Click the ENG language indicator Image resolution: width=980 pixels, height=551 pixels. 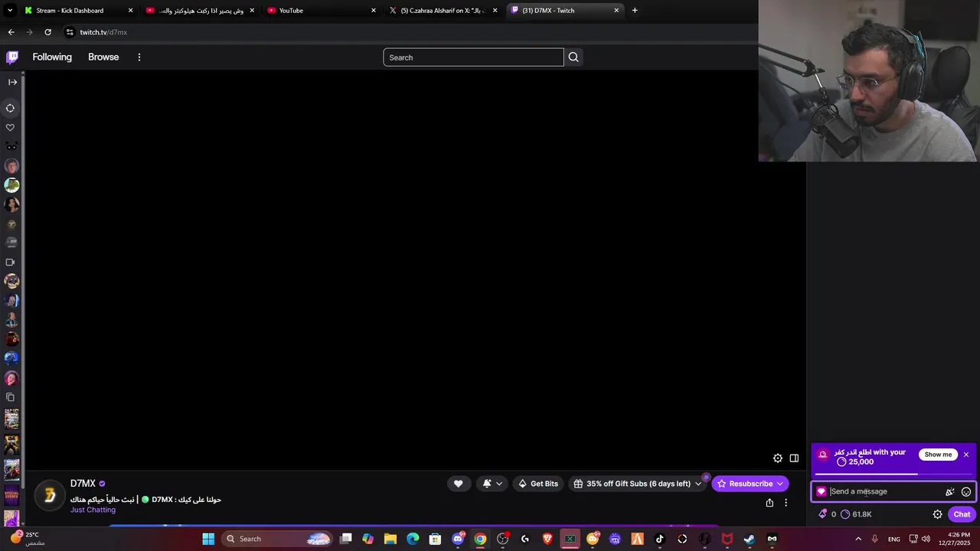point(893,539)
